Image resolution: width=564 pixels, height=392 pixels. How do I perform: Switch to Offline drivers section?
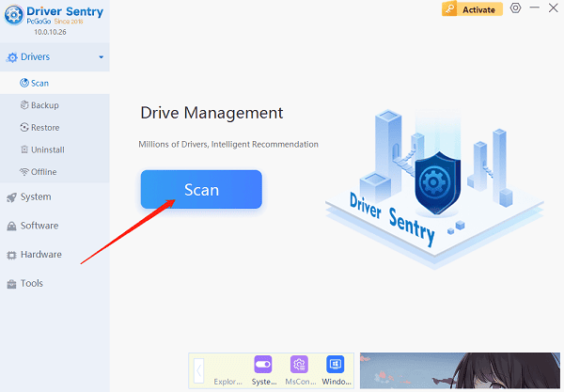click(x=43, y=172)
